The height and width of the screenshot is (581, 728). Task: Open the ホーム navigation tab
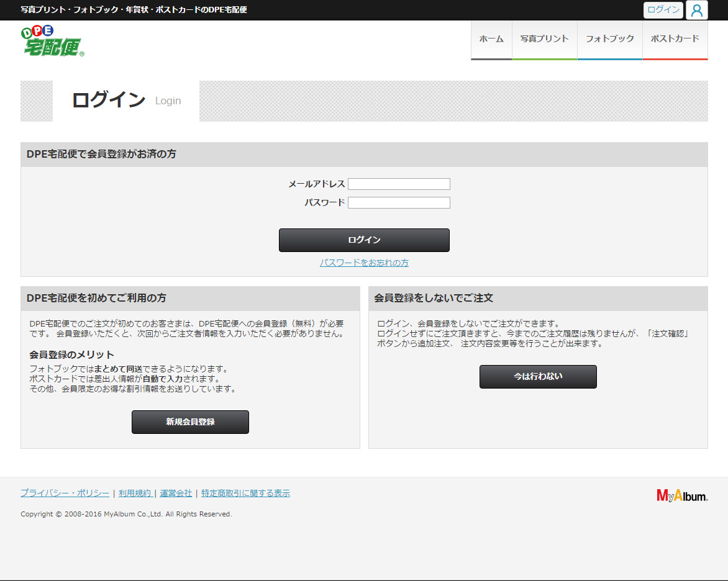pyautogui.click(x=491, y=39)
